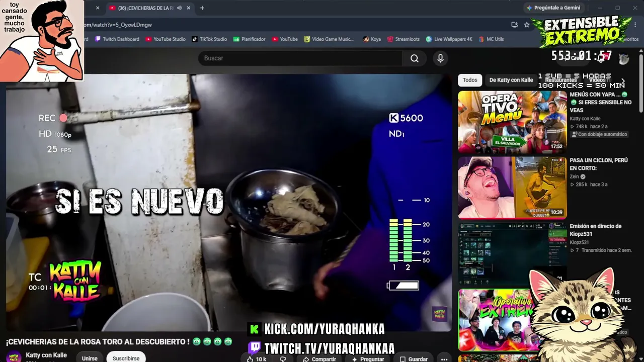Open Pregúntale a Gemini
644x362 pixels.
tap(553, 8)
